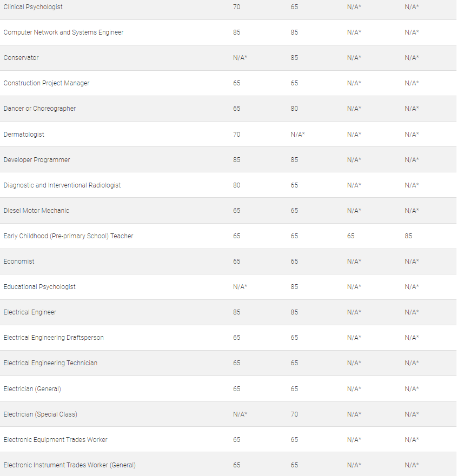Click Diagnostic and Interventional Radiologist label

click(x=62, y=185)
